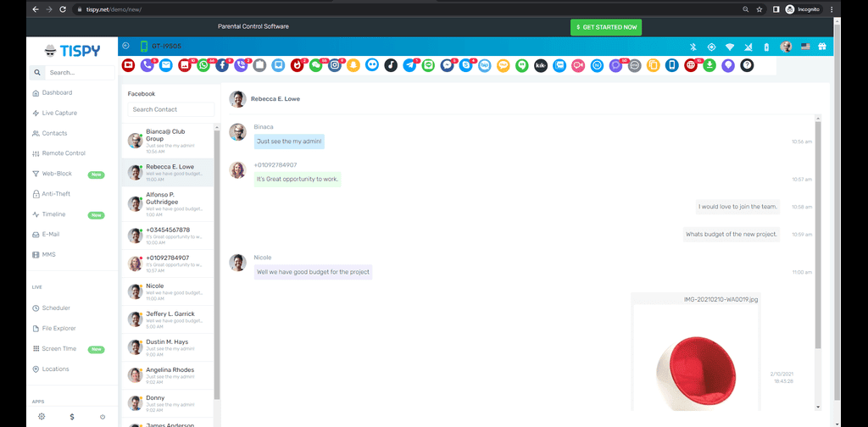Image resolution: width=868 pixels, height=427 pixels.
Task: Open the Tinder flame icon
Action: point(297,65)
